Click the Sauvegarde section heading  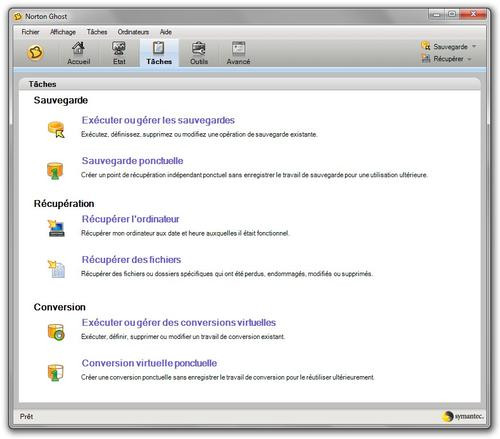click(61, 100)
